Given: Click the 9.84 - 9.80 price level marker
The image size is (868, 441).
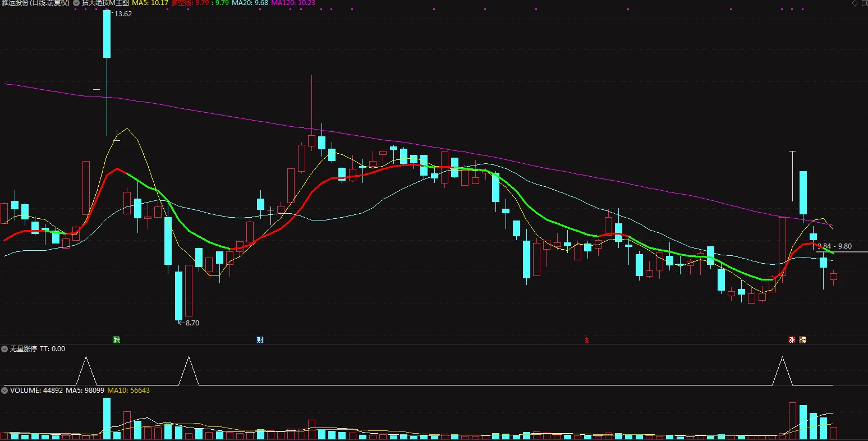Looking at the screenshot, I should pyautogui.click(x=834, y=246).
